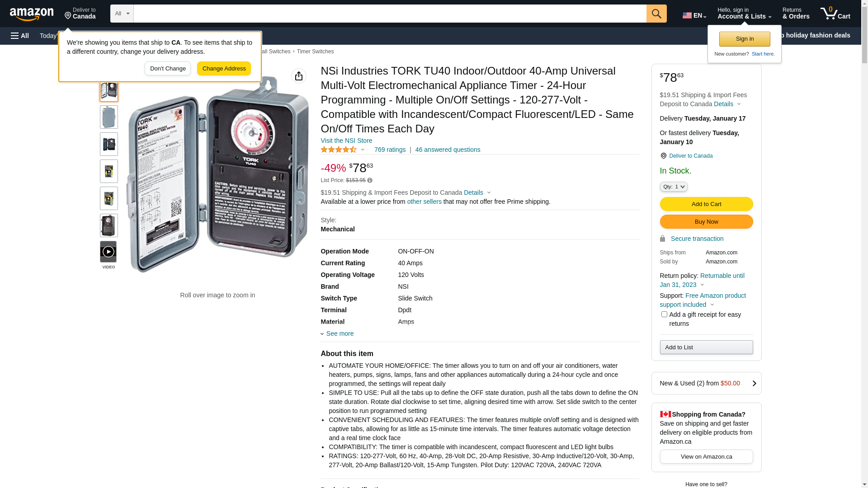Click the Amazon logo

coord(32,14)
